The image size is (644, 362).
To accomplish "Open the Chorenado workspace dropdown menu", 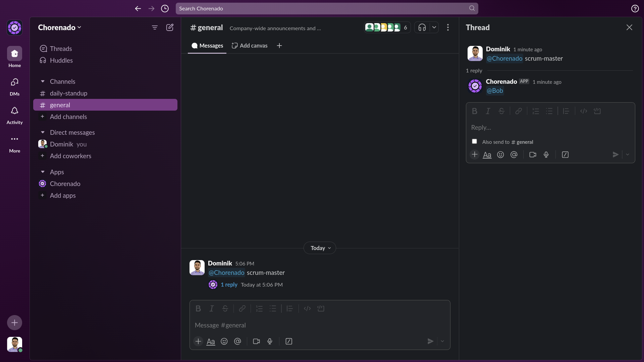I will (60, 27).
